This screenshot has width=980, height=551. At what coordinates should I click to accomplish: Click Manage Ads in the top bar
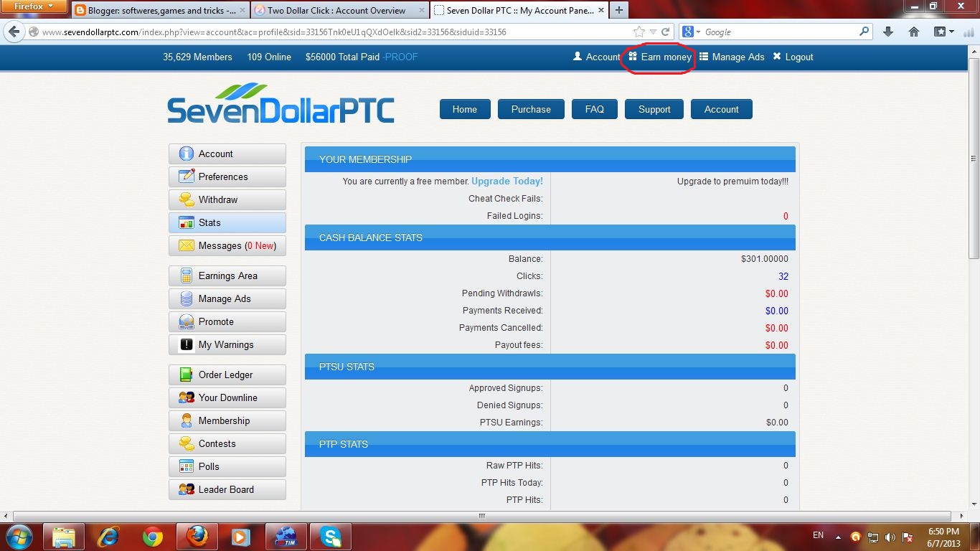[x=732, y=57]
